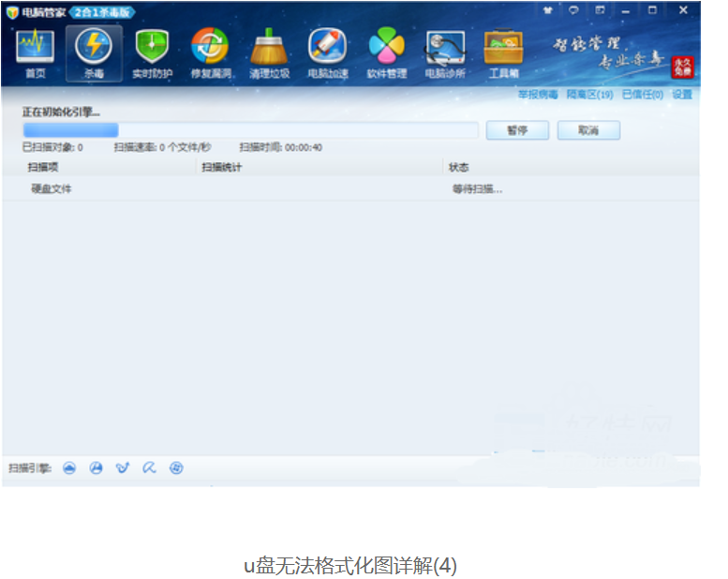Open the 设置 settings link
The image size is (728, 579).
pos(682,95)
